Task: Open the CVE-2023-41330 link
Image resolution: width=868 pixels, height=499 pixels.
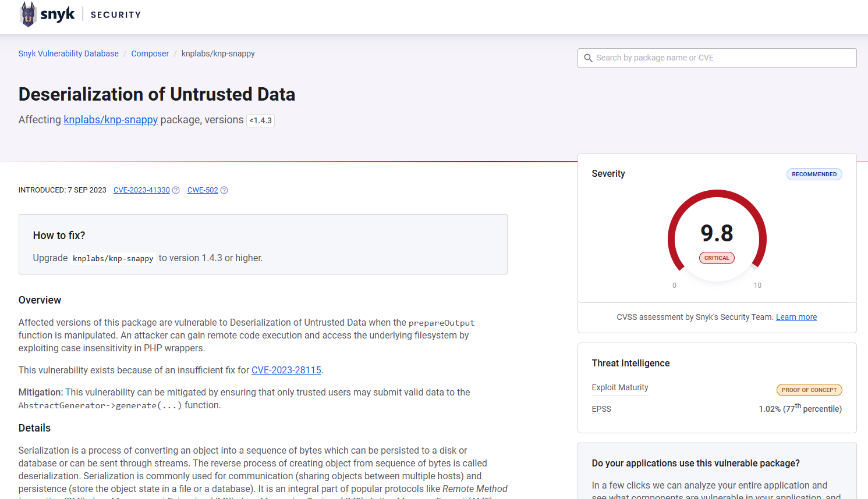Action: 141,190
